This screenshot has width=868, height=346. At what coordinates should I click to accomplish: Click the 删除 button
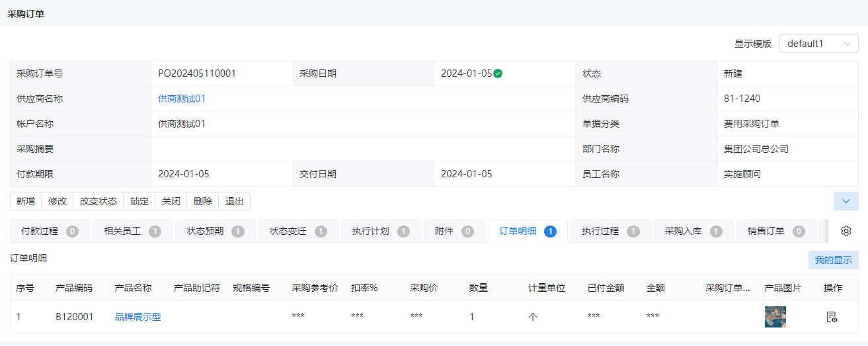(203, 201)
